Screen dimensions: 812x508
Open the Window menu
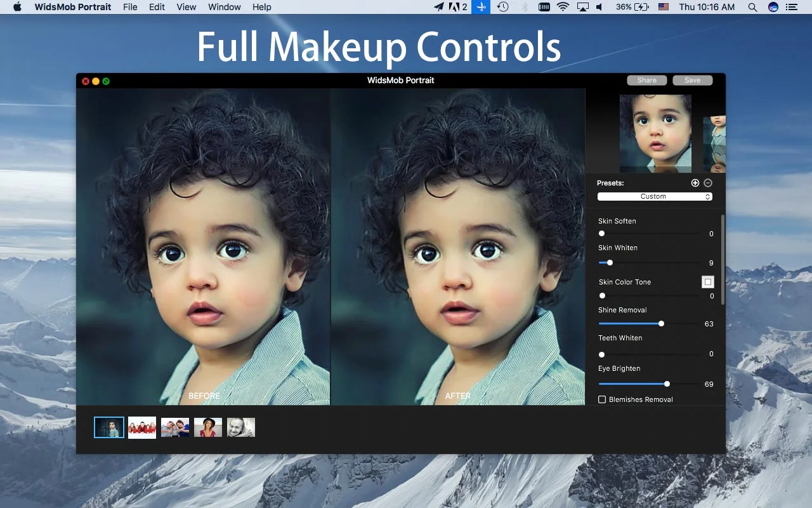224,7
